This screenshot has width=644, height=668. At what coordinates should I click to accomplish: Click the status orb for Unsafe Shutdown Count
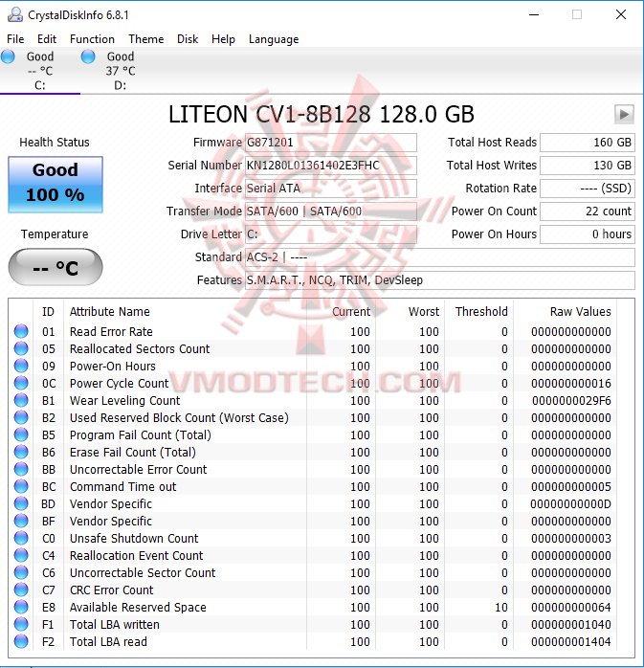21,538
